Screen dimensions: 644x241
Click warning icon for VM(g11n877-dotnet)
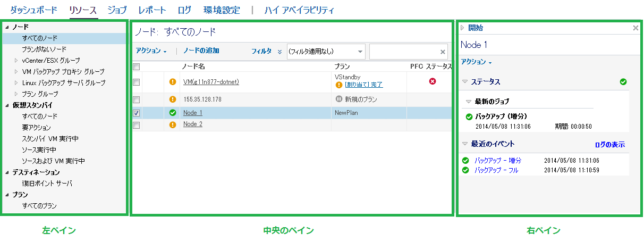pos(172,82)
